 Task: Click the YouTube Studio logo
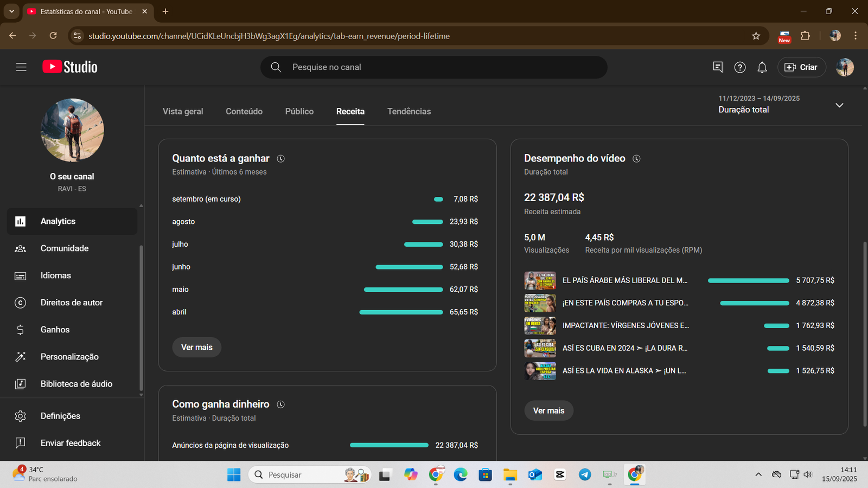[70, 67]
